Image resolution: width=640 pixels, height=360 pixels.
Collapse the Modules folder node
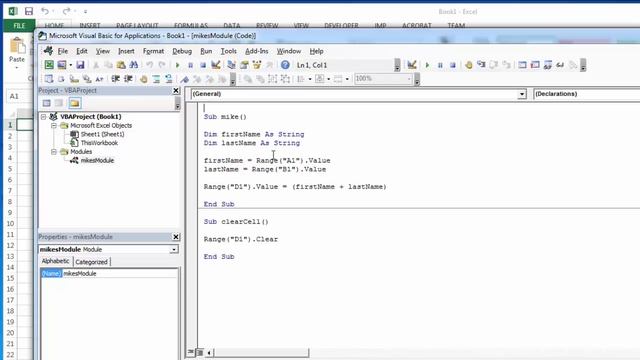[53, 152]
